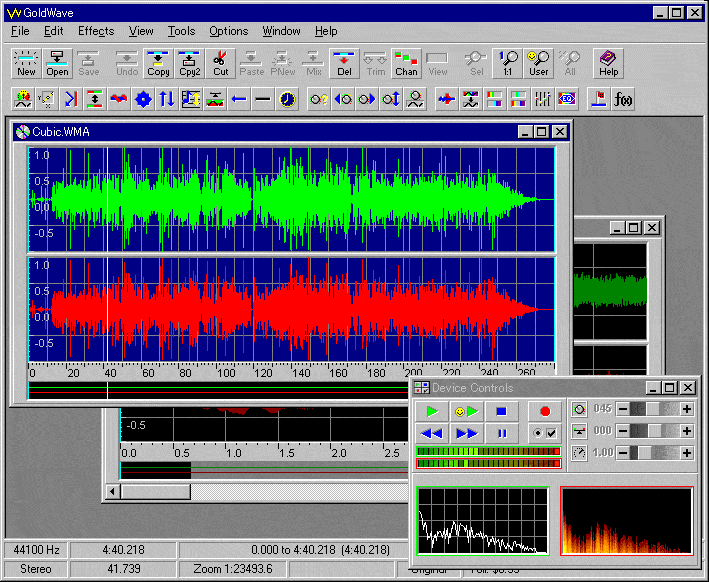Click the Shape volume icon
Viewport: 709px width, 582px height.
click(x=415, y=99)
